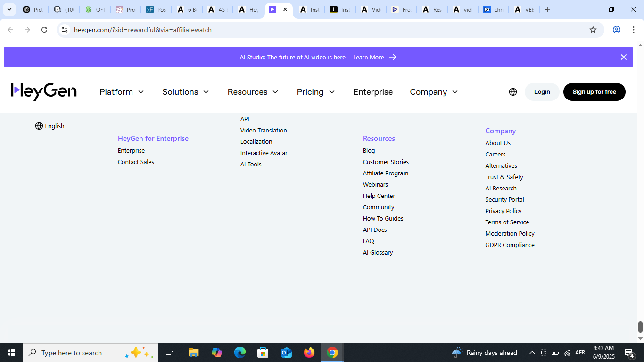Click the English language selector in footer
The image size is (644, 362).
point(50,126)
